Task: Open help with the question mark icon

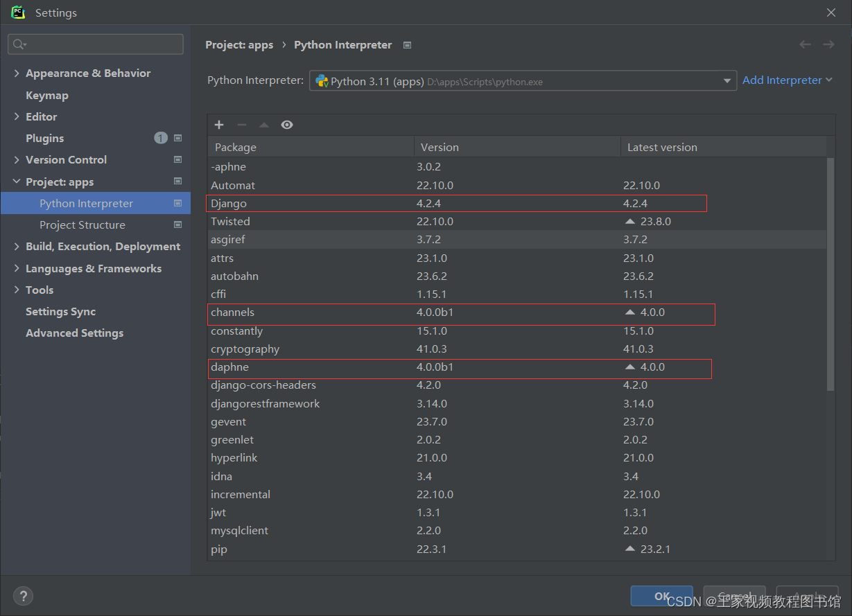Action: (23, 596)
